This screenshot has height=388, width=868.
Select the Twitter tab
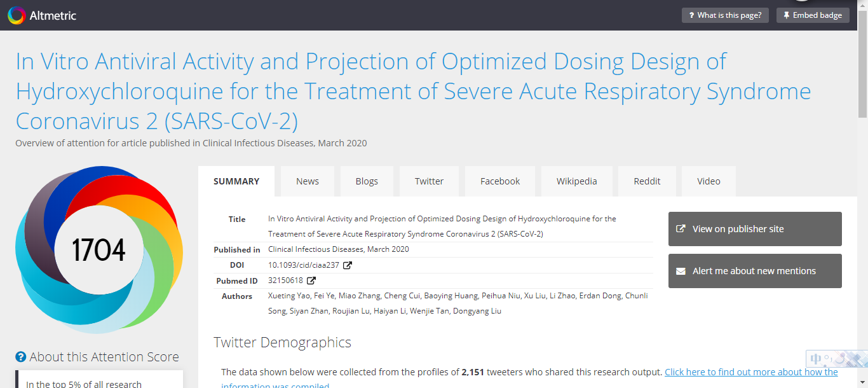tap(429, 181)
